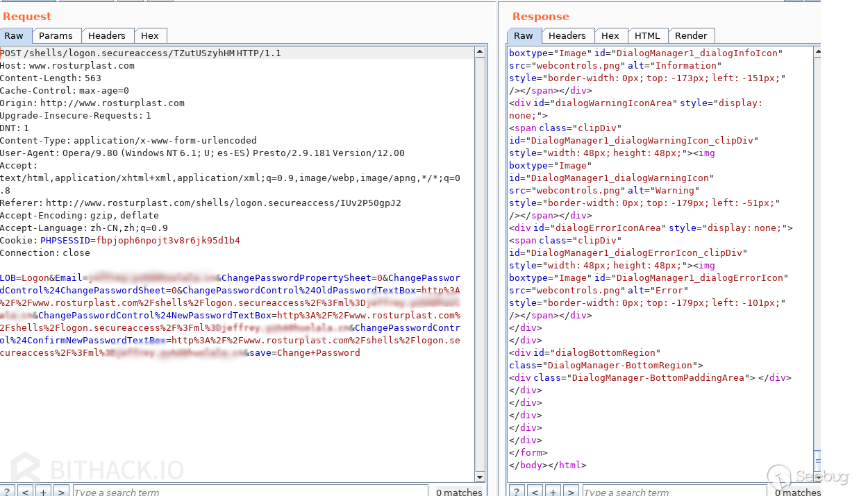Go to previous search match in Request
Screen dimensions: 868x496
25,491
